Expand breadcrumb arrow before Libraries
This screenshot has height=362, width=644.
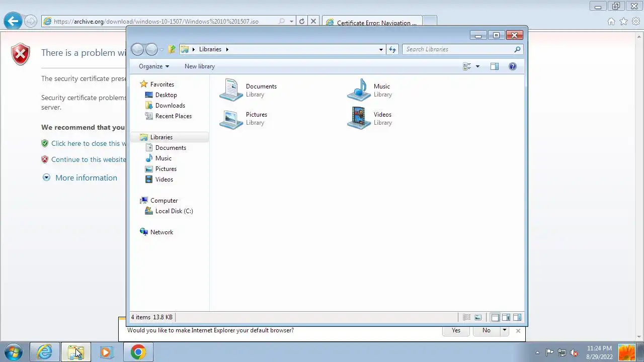[x=194, y=49]
